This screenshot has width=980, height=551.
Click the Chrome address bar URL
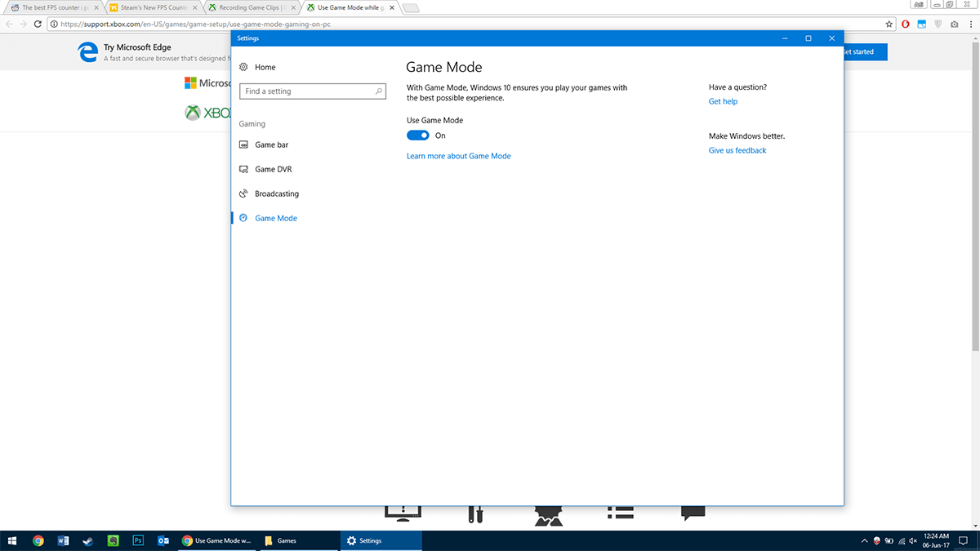[194, 24]
